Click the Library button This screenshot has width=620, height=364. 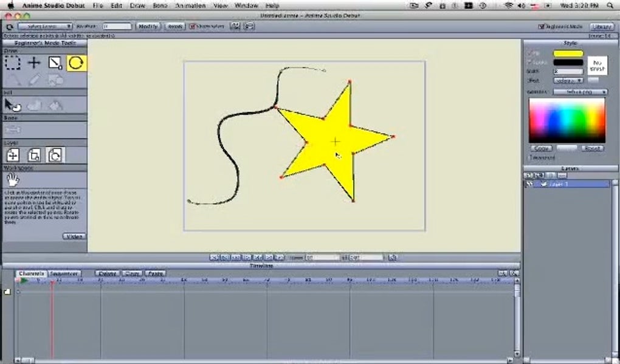click(x=602, y=27)
